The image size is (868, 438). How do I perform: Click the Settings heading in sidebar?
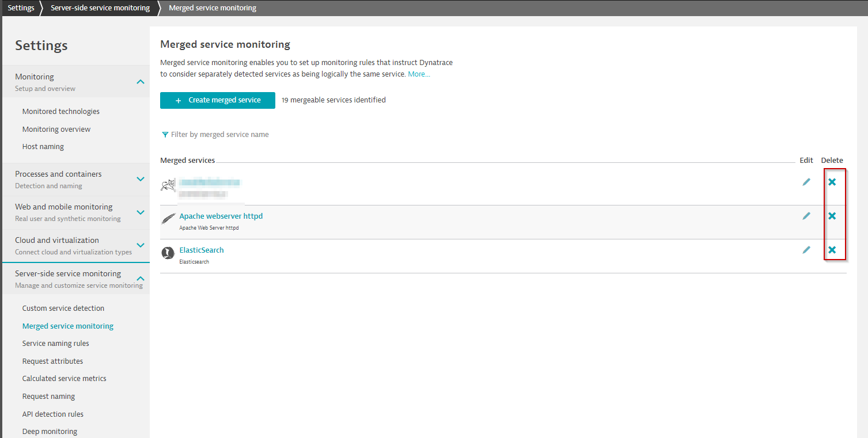tap(41, 45)
